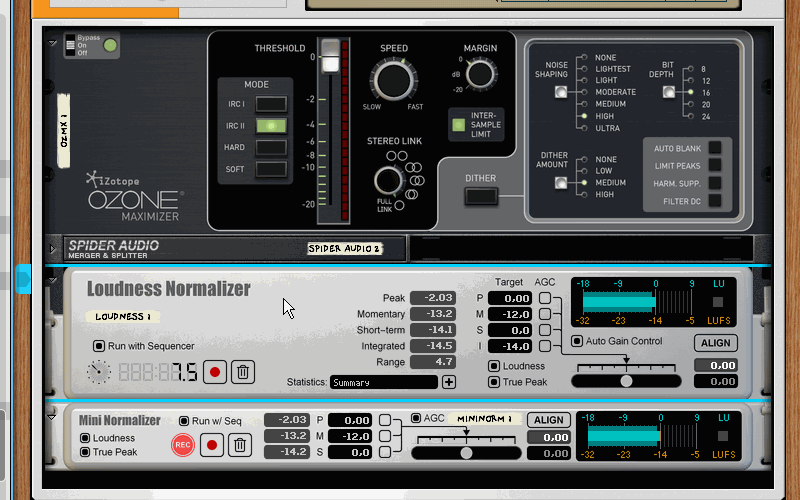This screenshot has height=500, width=800.
Task: Click Loudness Normalizer record button
Action: pyautogui.click(x=215, y=372)
